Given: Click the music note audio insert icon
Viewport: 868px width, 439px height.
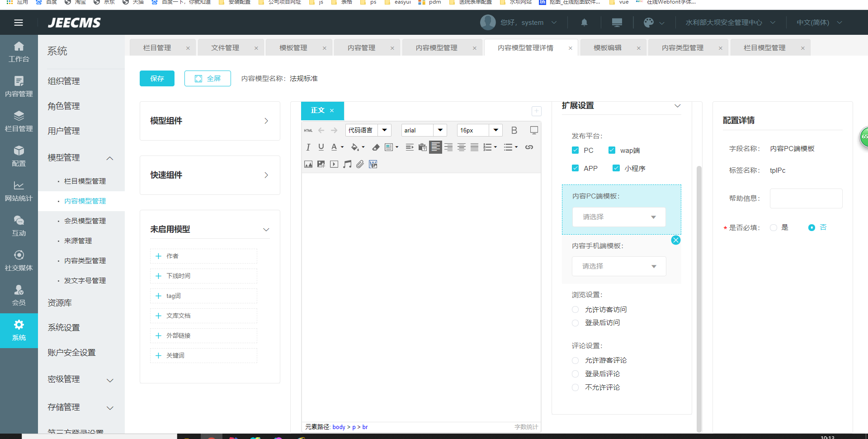Looking at the screenshot, I should coord(347,164).
